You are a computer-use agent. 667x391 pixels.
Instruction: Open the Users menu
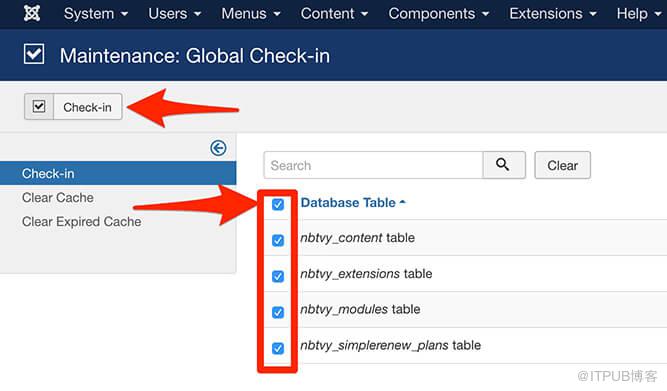click(174, 14)
